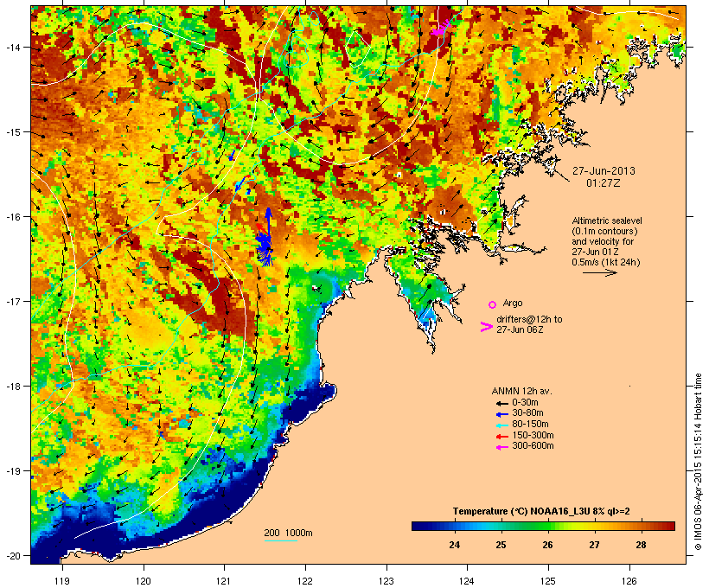Screen dimensions: 709x588
Task: Click the colorbar value 25
Action: click(x=501, y=545)
